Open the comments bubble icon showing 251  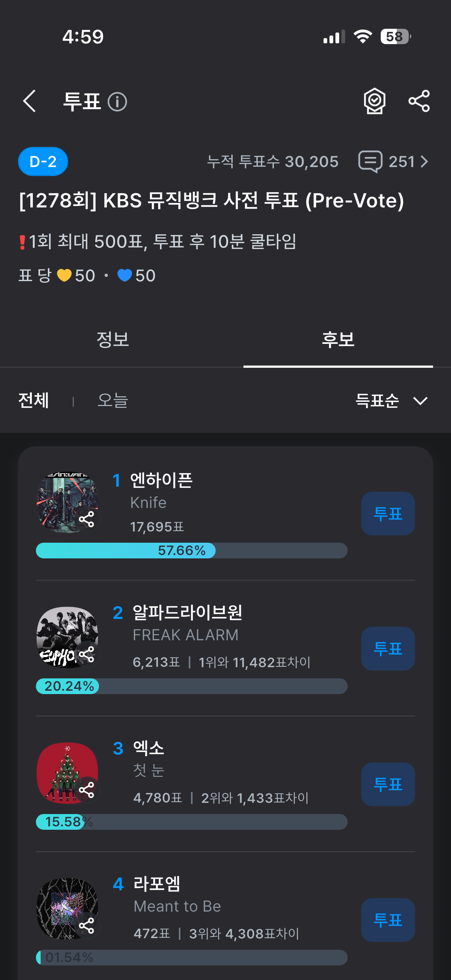pyautogui.click(x=370, y=162)
